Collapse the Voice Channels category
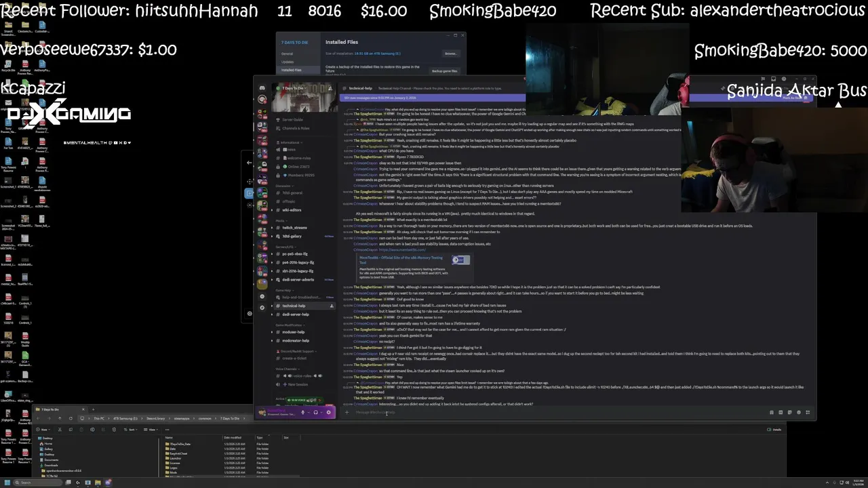868x488 pixels. [x=288, y=369]
